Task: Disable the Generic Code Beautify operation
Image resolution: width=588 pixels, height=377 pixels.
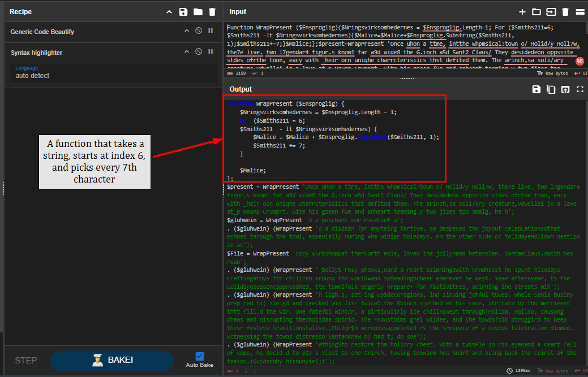Action: [199, 31]
